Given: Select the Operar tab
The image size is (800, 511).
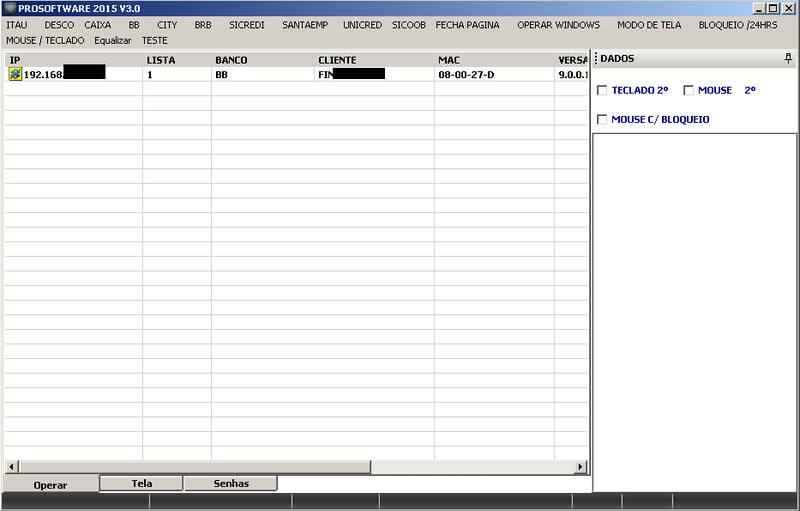Looking at the screenshot, I should pyautogui.click(x=50, y=484).
